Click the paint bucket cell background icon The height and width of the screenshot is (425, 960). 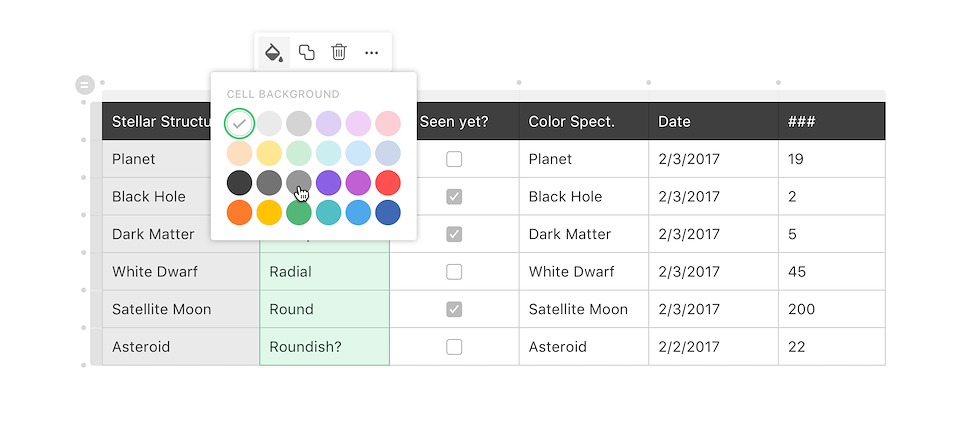273,52
